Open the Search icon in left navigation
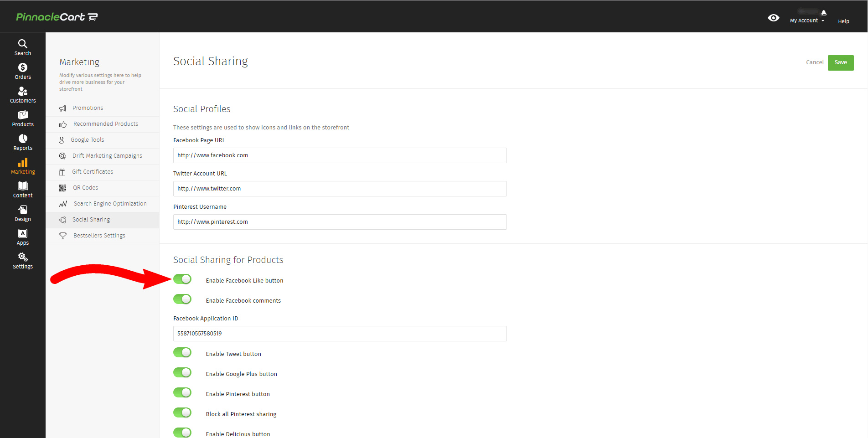Image resolution: width=868 pixels, height=438 pixels. pos(23,44)
